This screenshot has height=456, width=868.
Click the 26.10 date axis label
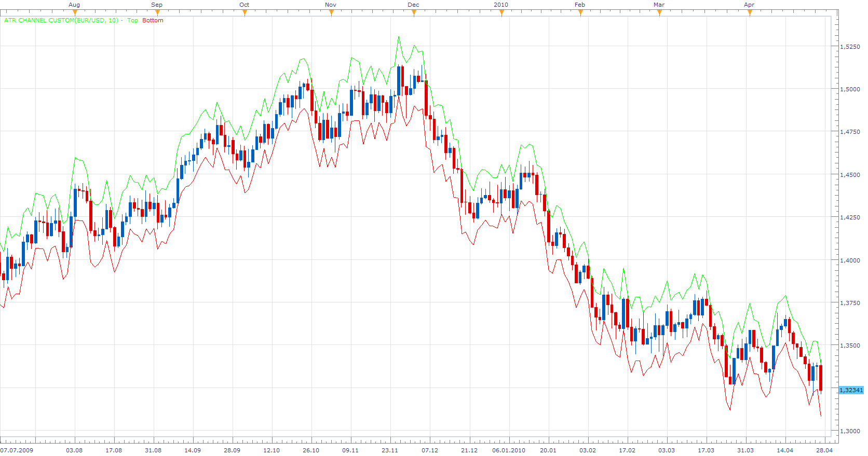311,450
